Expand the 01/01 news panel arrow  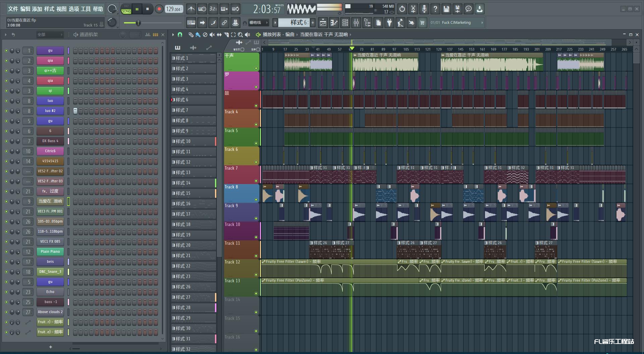482,23
